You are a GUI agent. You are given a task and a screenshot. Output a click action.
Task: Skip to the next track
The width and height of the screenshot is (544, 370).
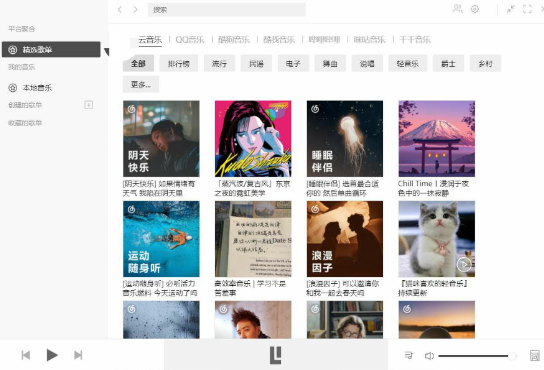click(78, 355)
